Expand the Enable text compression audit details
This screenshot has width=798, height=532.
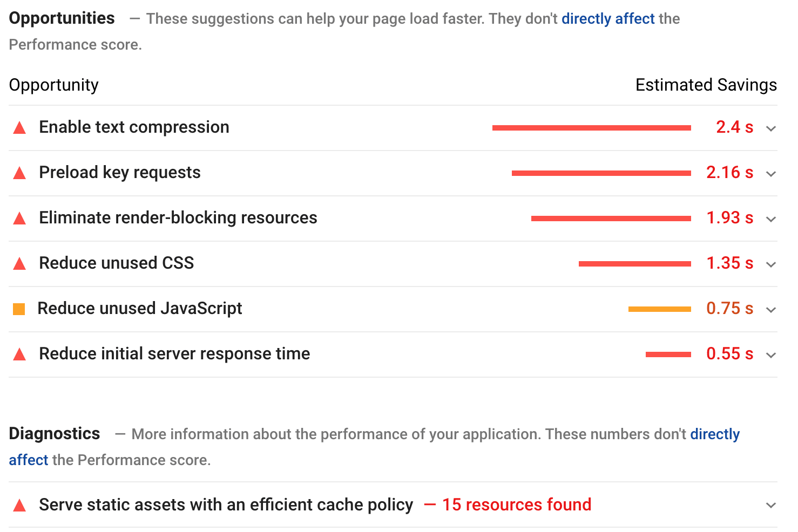tap(771, 128)
